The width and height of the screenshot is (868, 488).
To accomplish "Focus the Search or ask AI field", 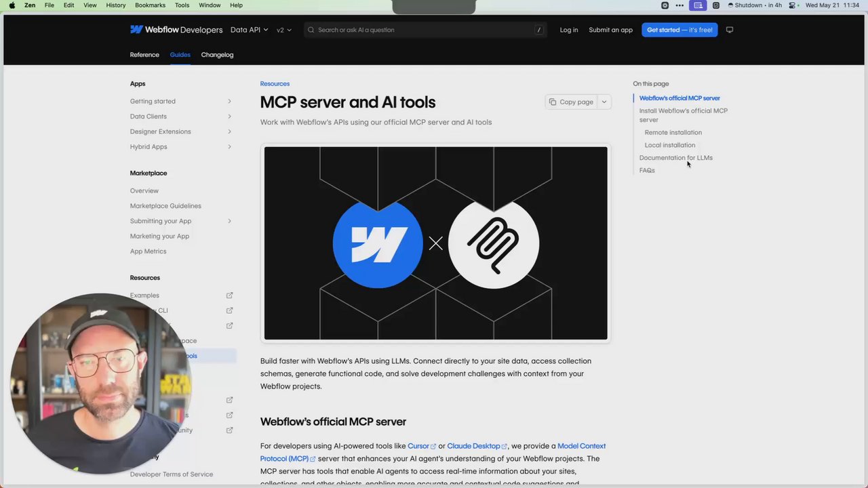I will tap(425, 30).
